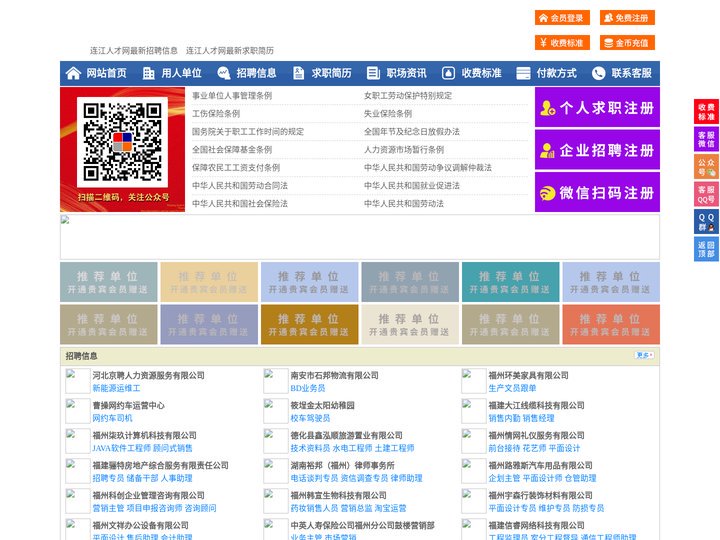Click the news icon beside 职场资讯

coord(373,73)
